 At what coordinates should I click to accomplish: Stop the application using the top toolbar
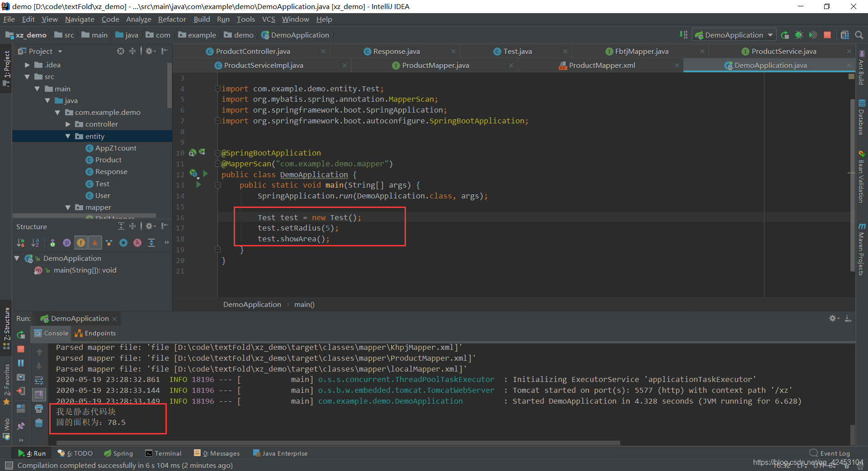click(827, 35)
